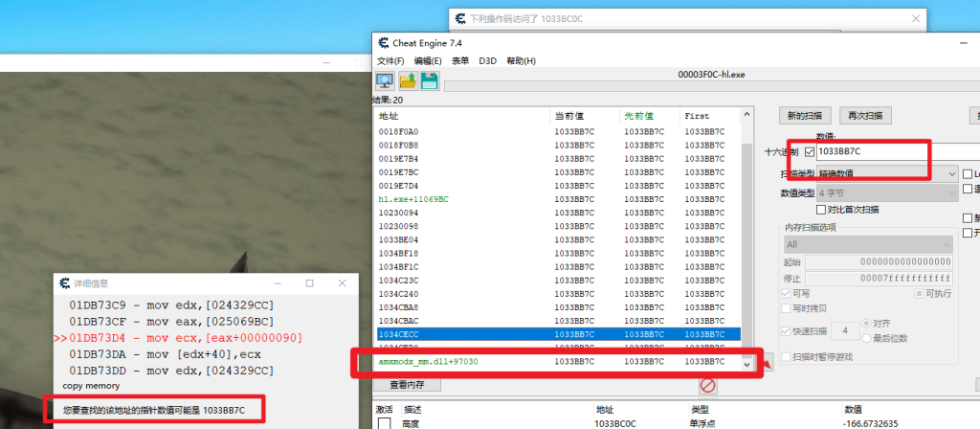Click the logo icon in 详细信息 window

pos(64,283)
